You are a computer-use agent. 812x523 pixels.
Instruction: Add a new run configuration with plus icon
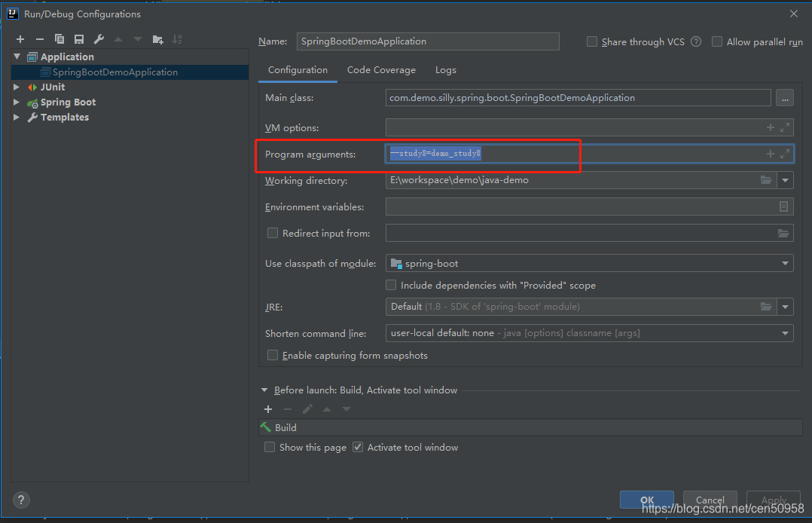pos(20,39)
